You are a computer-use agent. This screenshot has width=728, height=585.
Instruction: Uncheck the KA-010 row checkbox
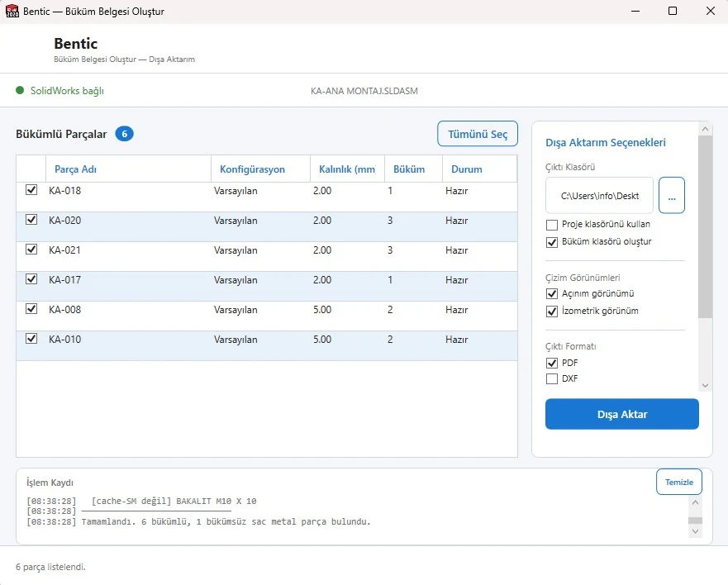(31, 338)
